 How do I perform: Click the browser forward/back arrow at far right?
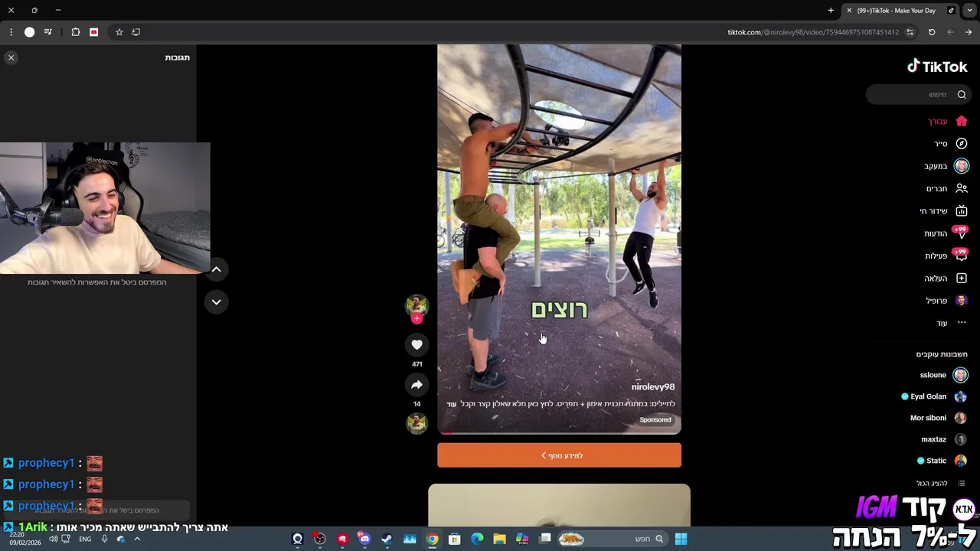[x=969, y=32]
